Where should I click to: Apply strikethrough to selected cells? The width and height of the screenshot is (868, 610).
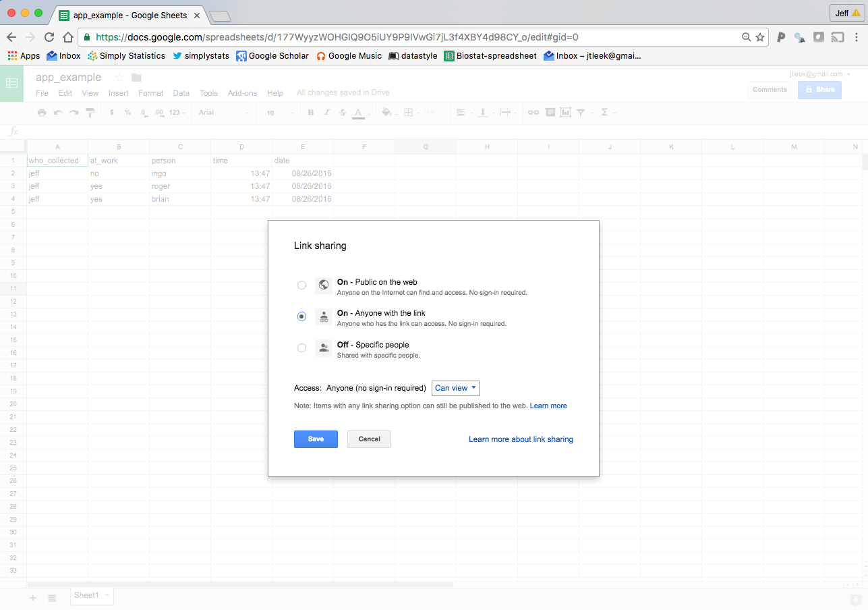341,112
